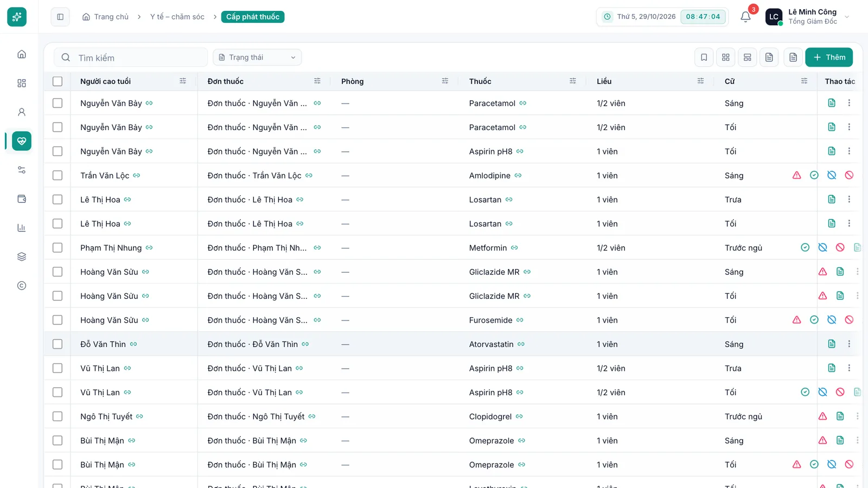
Task: Check the Phạm Thị Nhung row checkbox
Action: coord(58,248)
